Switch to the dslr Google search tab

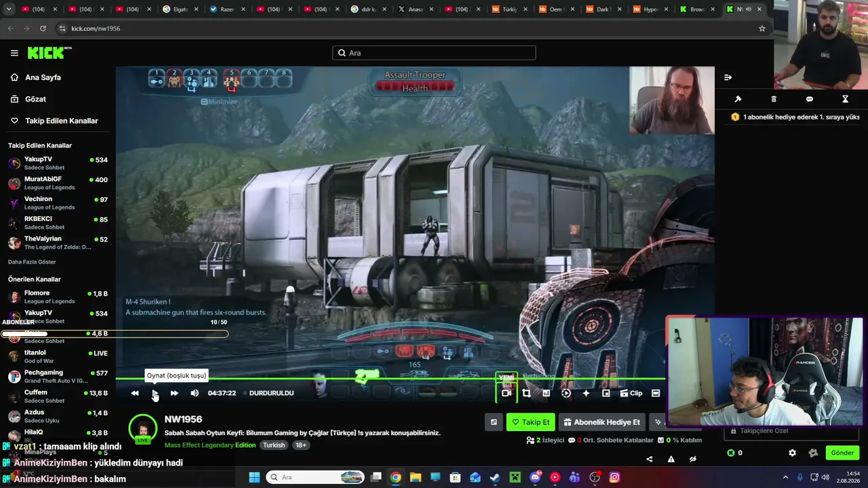tap(368, 9)
